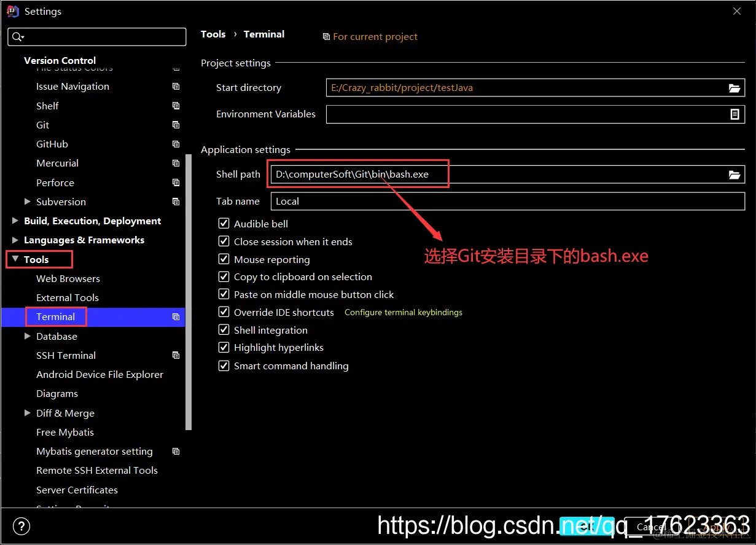Image resolution: width=756 pixels, height=545 pixels.
Task: Select Diagrams settings page
Action: [x=57, y=394]
